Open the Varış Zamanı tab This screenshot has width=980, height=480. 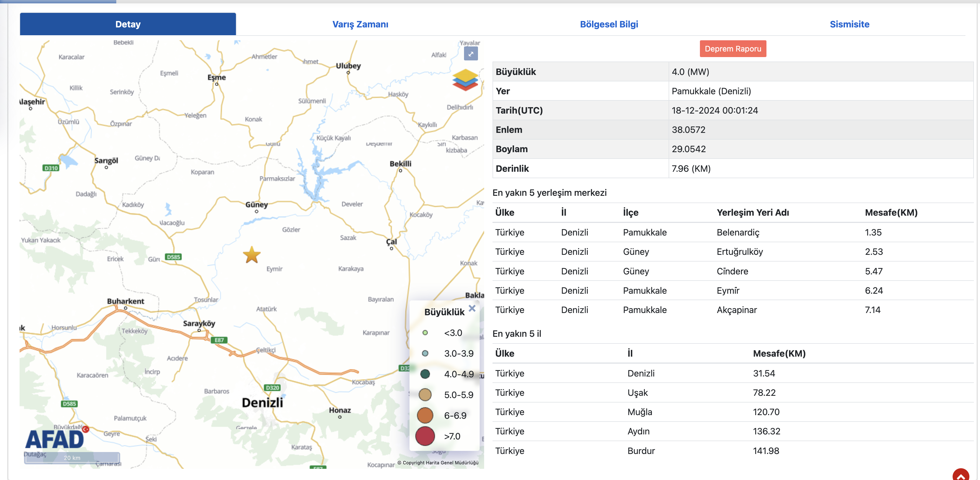pos(360,24)
